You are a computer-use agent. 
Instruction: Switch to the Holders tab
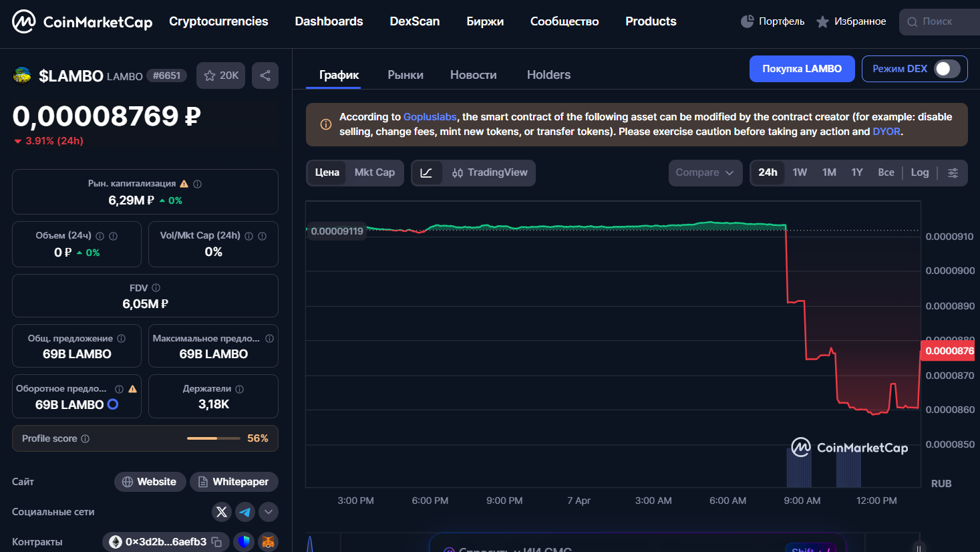549,75
